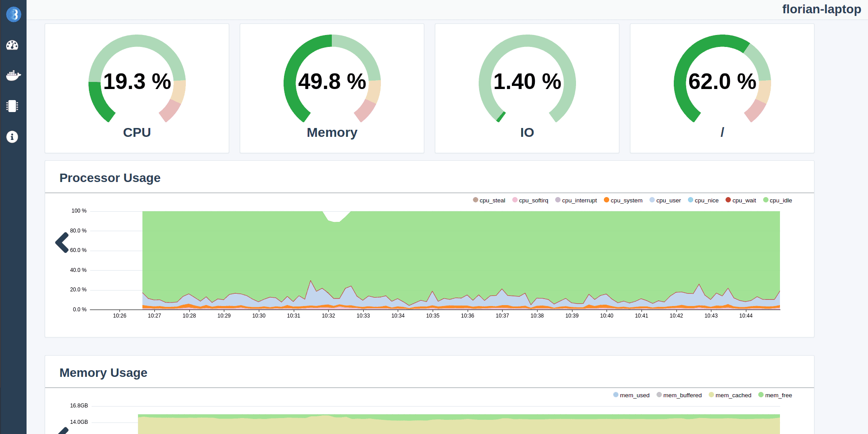Screen dimensions: 868x434
Task: Click the root disk gauge showing 62.0 %
Action: pyautogui.click(x=722, y=79)
